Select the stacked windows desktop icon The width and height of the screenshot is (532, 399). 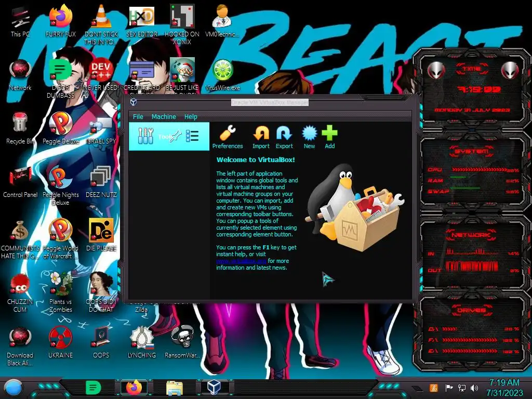[x=101, y=182]
